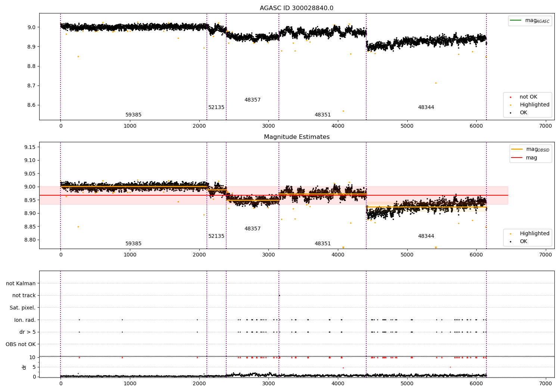The image size is (560, 392).
Task: Click the 8.6 y-axis tick in the AGASC plot
Action: pos(31,105)
